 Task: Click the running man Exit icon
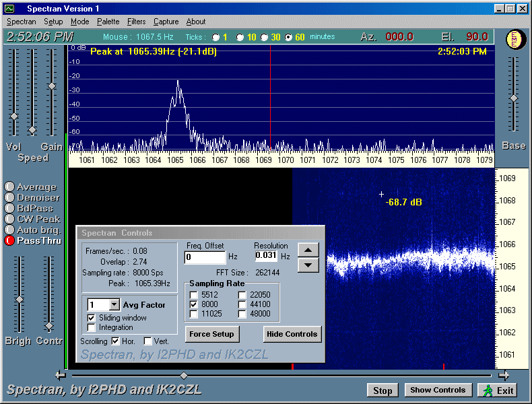click(488, 391)
